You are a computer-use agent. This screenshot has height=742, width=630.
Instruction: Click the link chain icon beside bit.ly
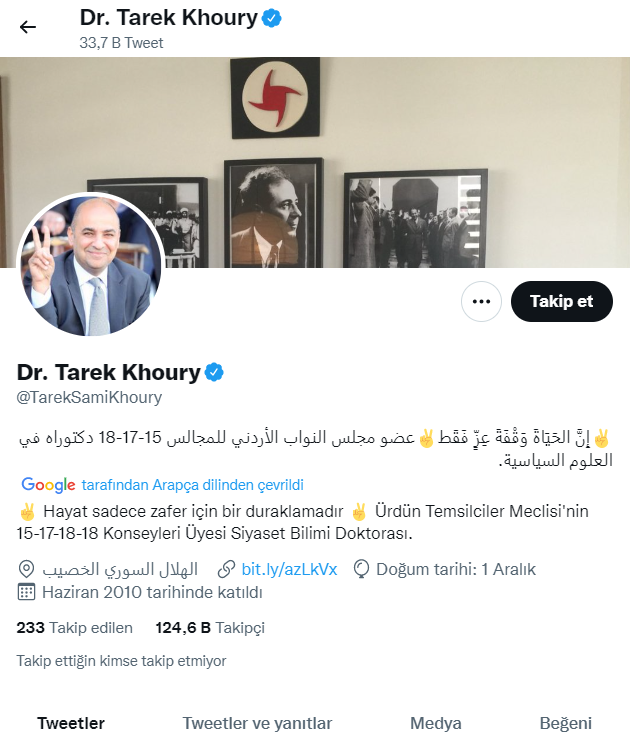[x=226, y=569]
